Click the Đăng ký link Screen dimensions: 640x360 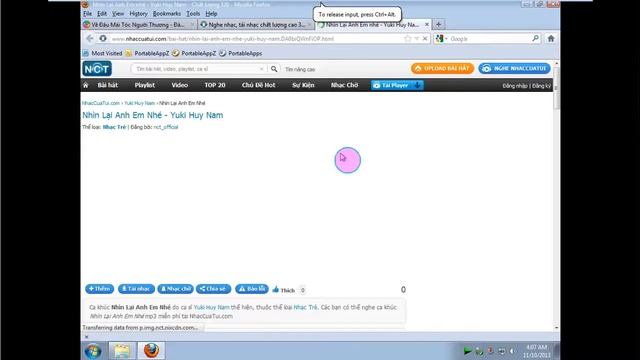(x=541, y=86)
